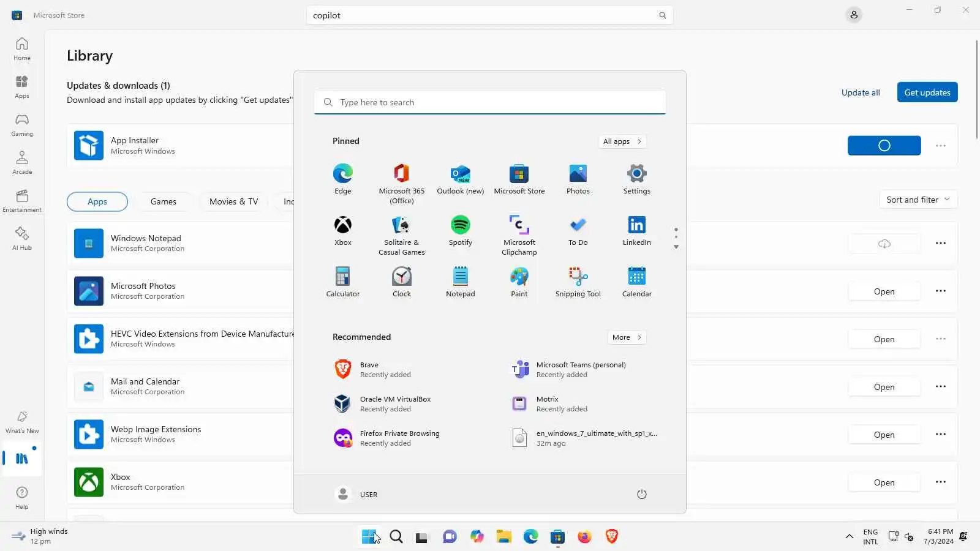980x551 pixels.
Task: Switch to the Movies & TV tab
Action: (234, 201)
